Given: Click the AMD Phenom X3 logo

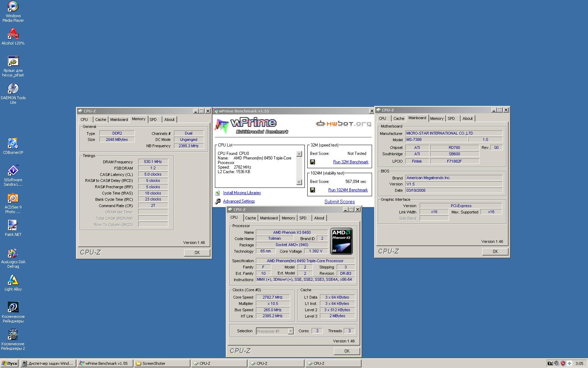Looking at the screenshot, I should (x=341, y=241).
